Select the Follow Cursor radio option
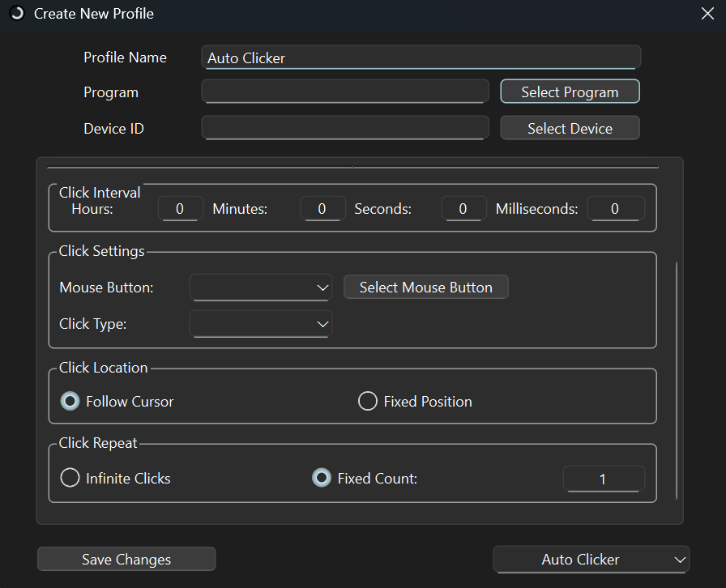Screen dimensions: 726x588 click(70, 402)
